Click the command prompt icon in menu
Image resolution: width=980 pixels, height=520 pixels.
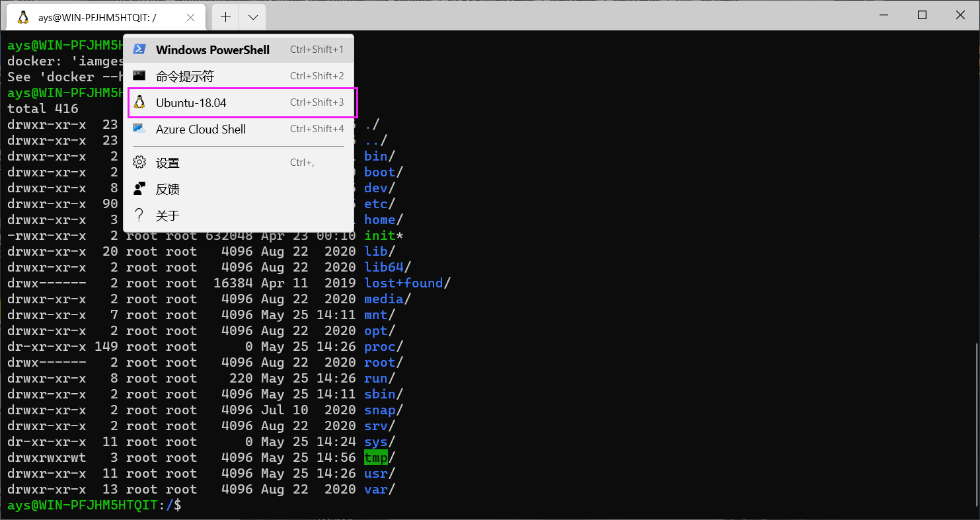coord(139,76)
